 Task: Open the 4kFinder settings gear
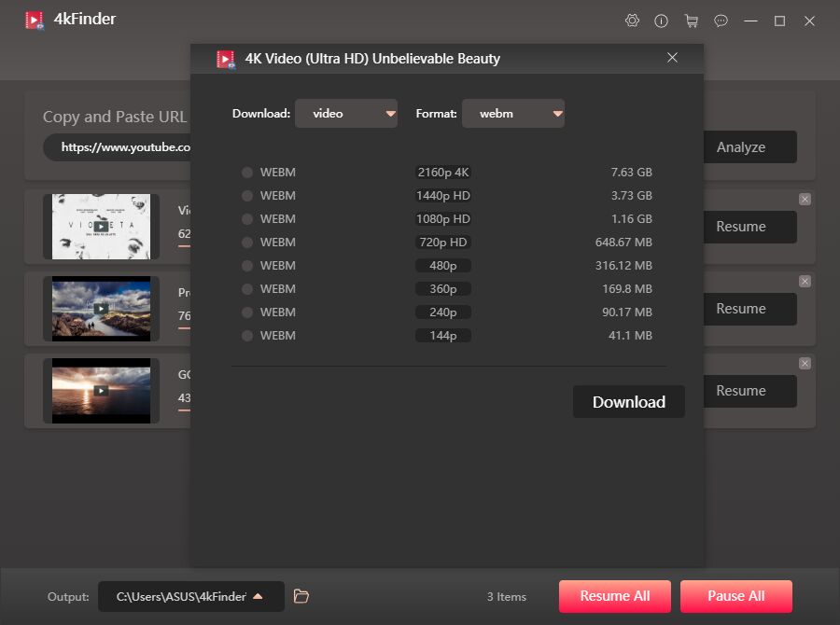point(633,20)
